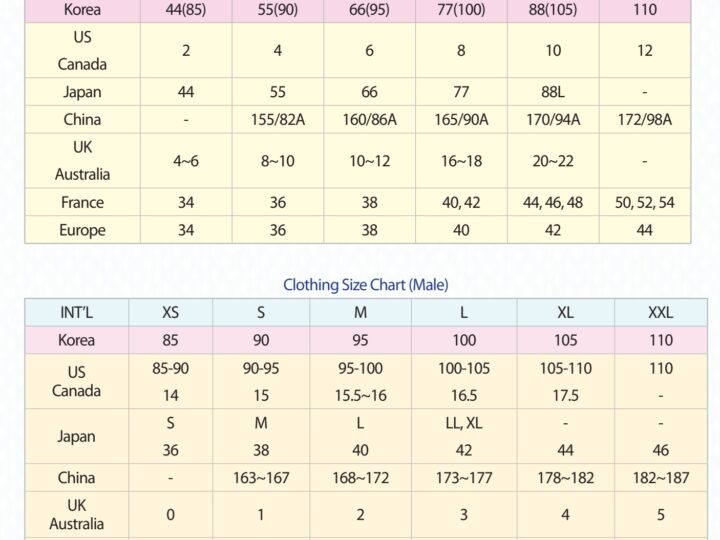Click male Japan size LL, XL
Screen dimensions: 720x540
tap(464, 423)
